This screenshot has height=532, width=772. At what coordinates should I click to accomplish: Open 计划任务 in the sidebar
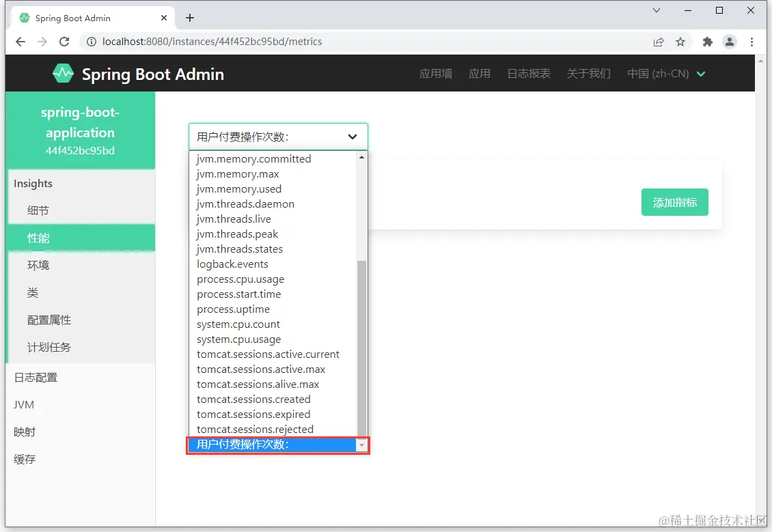point(81,348)
